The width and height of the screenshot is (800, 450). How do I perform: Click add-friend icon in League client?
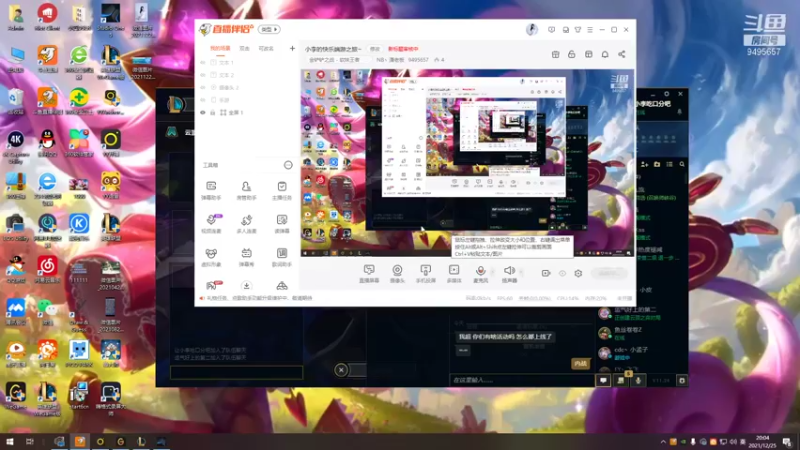tap(644, 164)
